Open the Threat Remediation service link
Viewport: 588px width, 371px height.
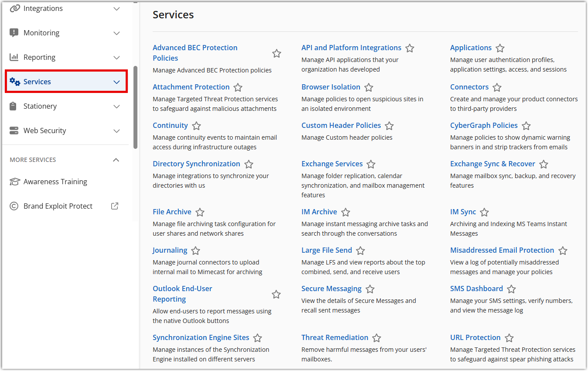click(335, 337)
